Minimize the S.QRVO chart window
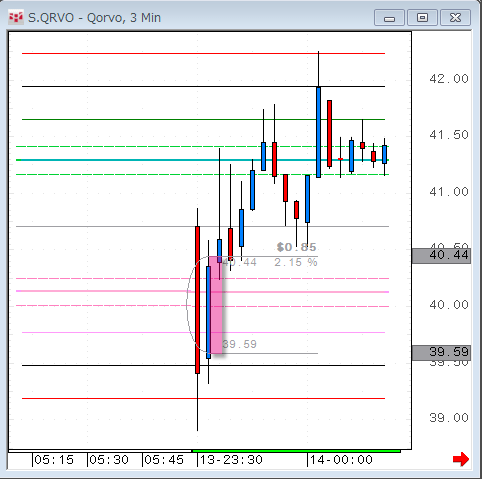482x479 pixels. (x=389, y=18)
